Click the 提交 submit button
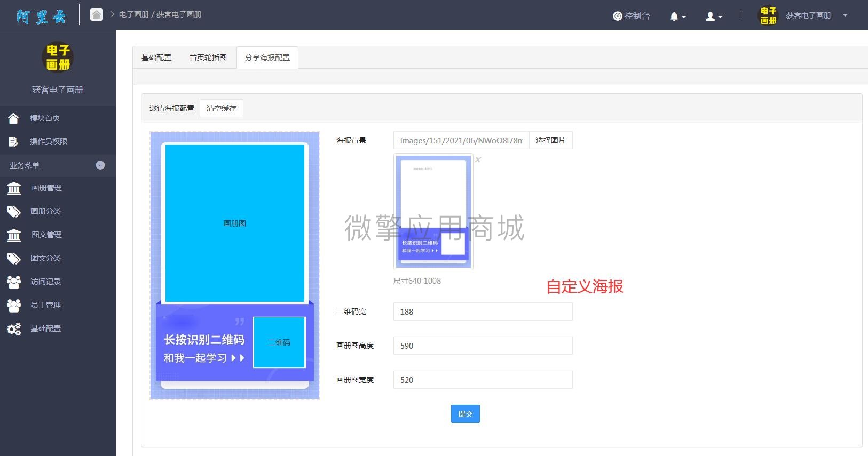The image size is (868, 456). click(465, 414)
